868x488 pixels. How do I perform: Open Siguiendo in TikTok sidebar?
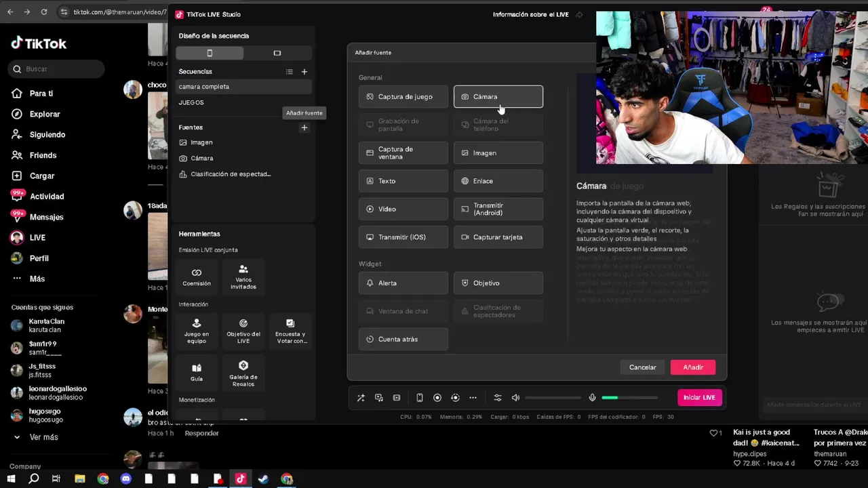point(39,135)
